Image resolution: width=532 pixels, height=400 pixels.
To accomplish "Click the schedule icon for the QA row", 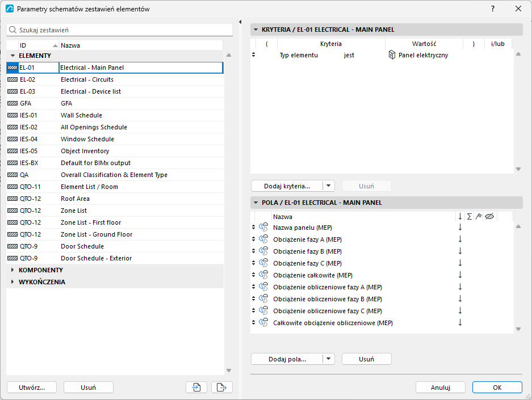I will (12, 175).
